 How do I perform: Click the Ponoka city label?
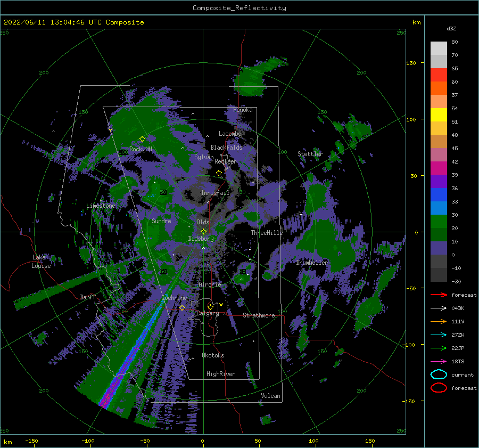point(243,110)
